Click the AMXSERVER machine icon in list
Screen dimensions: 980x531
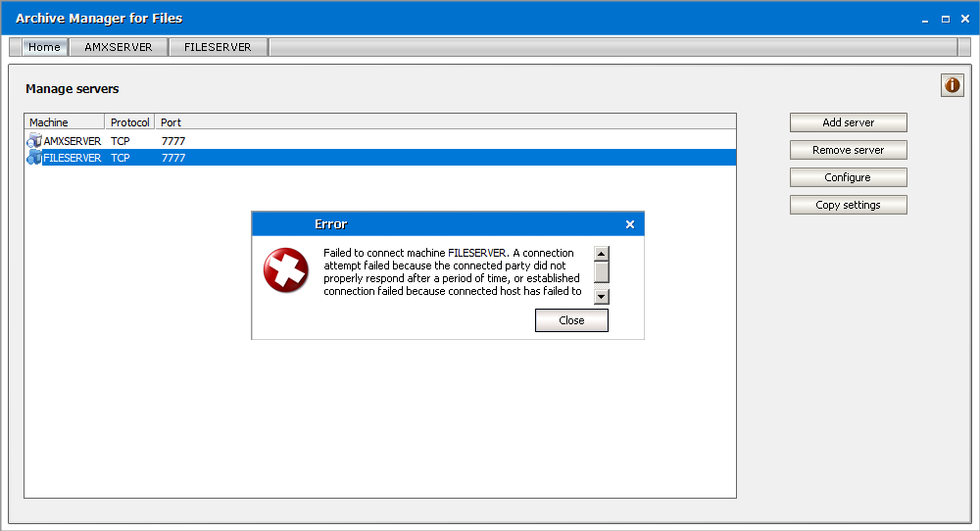pos(33,140)
